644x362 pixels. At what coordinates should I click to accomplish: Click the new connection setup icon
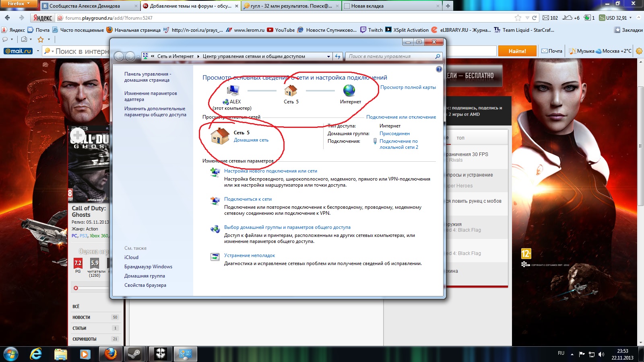pyautogui.click(x=215, y=172)
